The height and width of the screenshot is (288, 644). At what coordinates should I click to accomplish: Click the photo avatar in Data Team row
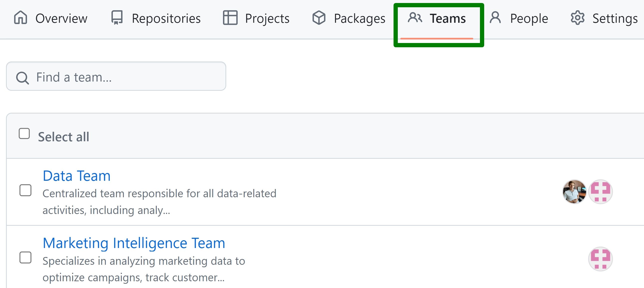click(574, 192)
